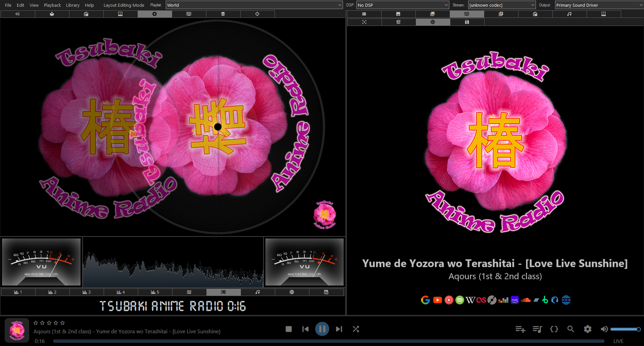Viewport: 644px width, 346px height.
Task: Open the Wikipedia link icon
Action: [x=470, y=300]
